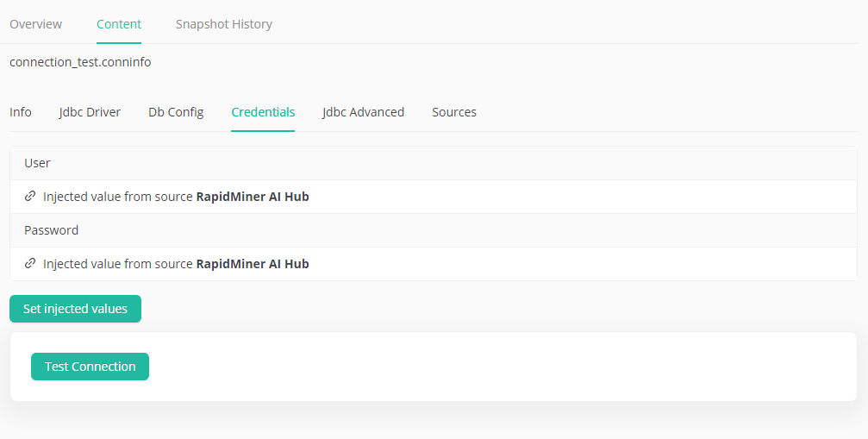Select the Credentials sub-tab

point(263,112)
